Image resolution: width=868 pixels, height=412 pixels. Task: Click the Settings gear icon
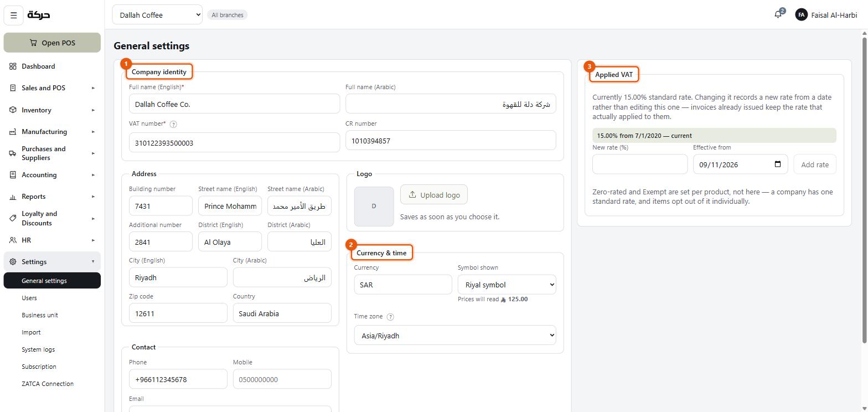(x=13, y=262)
